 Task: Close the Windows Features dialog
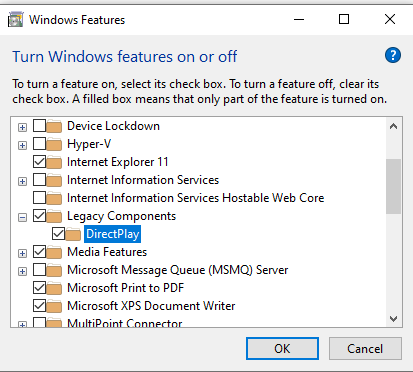[390, 19]
